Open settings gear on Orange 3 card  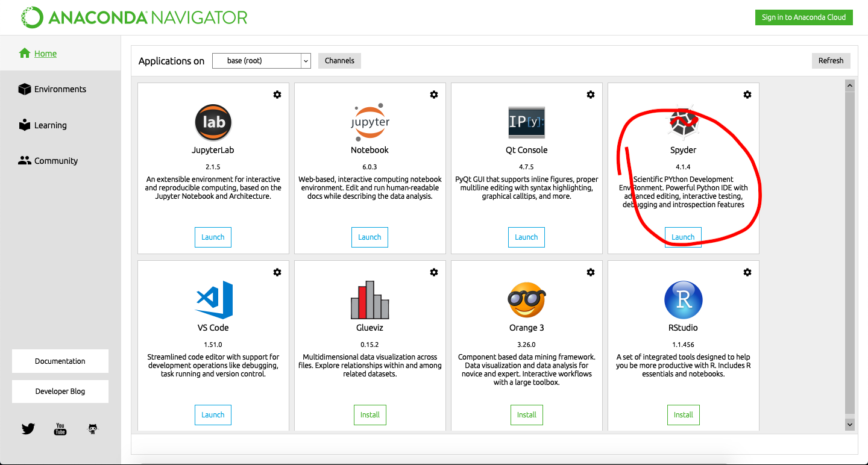[x=591, y=272]
